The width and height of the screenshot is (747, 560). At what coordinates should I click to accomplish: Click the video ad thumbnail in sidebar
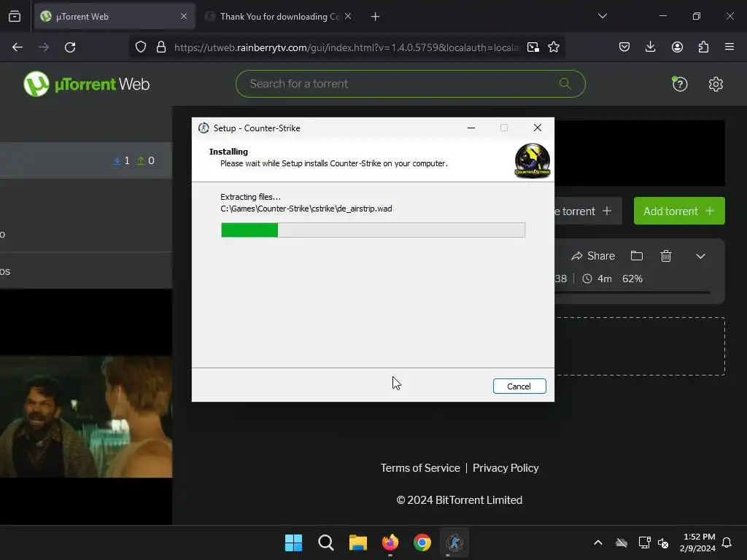(x=86, y=416)
